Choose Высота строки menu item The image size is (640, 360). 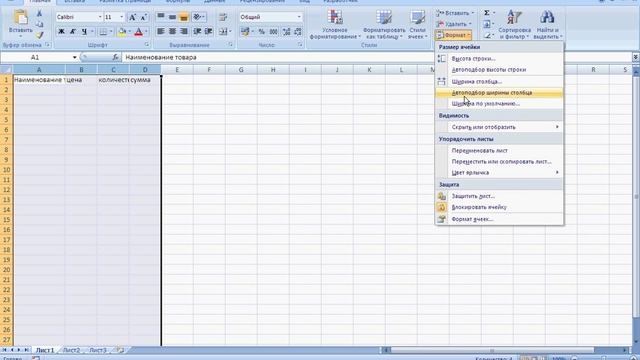(x=500, y=59)
